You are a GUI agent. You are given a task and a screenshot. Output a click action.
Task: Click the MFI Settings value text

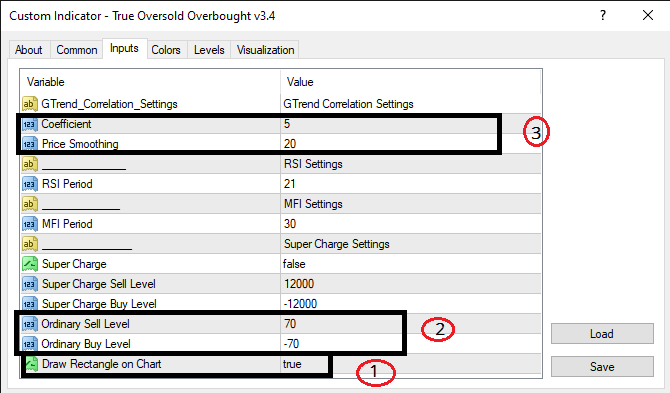pos(313,204)
